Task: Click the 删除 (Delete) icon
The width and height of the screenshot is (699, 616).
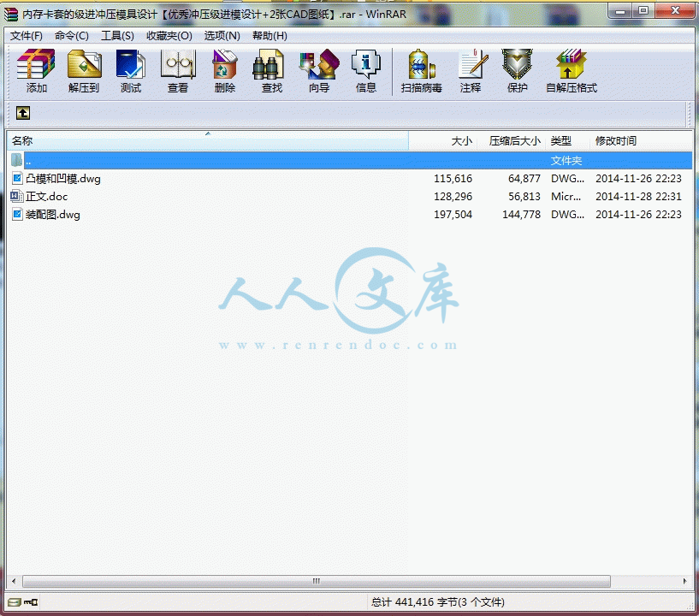Action: (225, 71)
